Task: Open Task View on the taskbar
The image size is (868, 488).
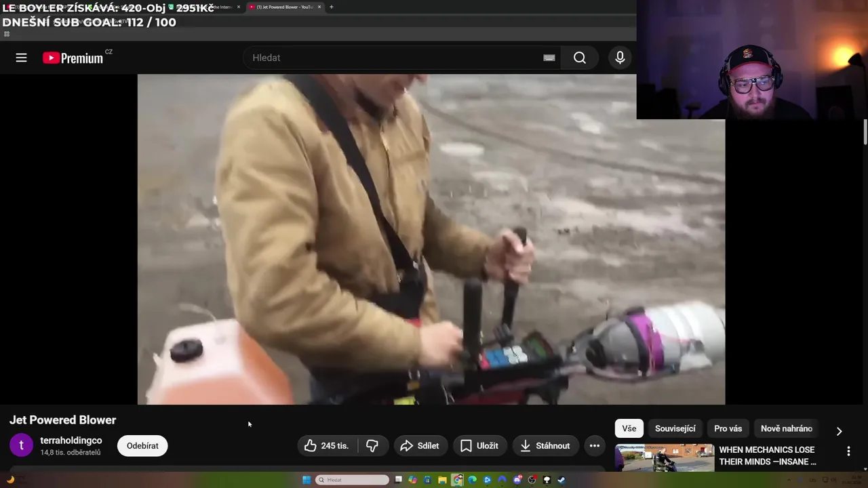Action: [398, 480]
